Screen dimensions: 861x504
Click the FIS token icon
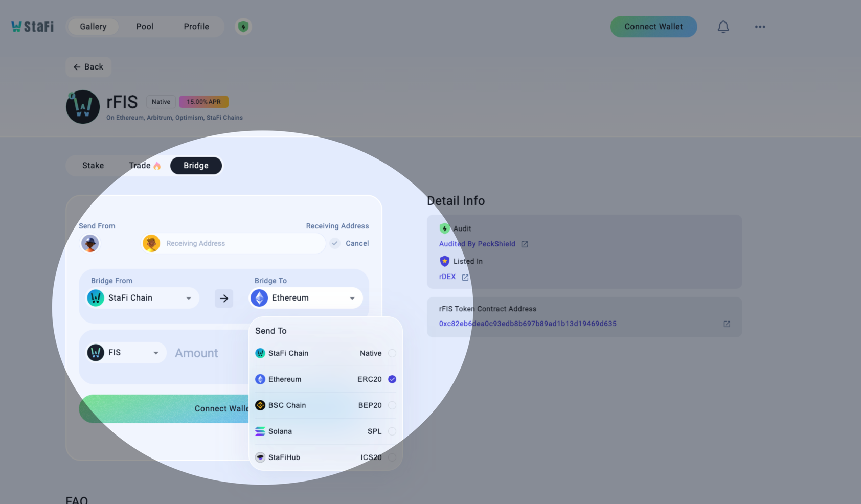96,353
